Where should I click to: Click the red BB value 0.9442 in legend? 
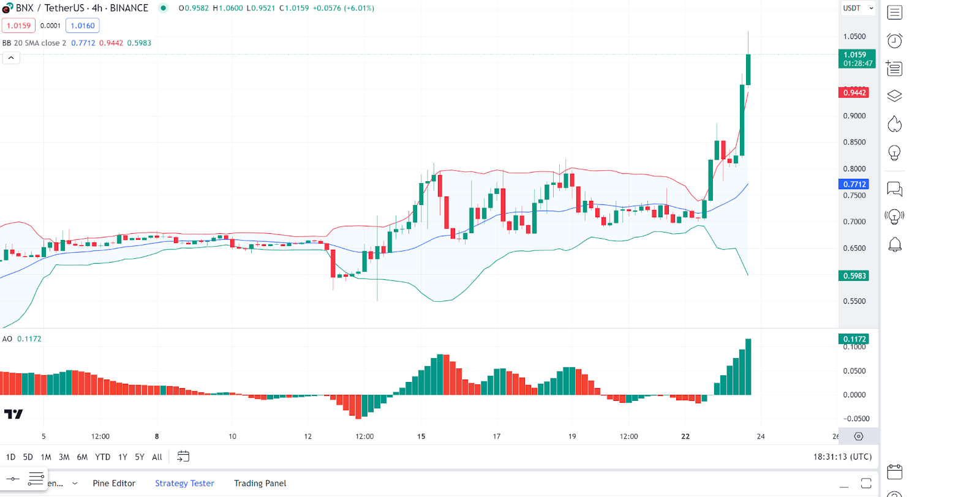click(111, 43)
